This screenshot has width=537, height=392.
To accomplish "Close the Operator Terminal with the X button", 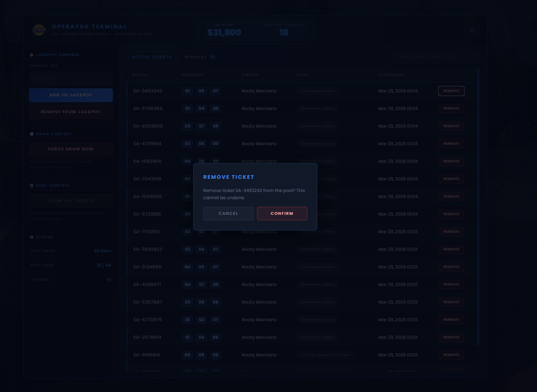I will 472,30.
